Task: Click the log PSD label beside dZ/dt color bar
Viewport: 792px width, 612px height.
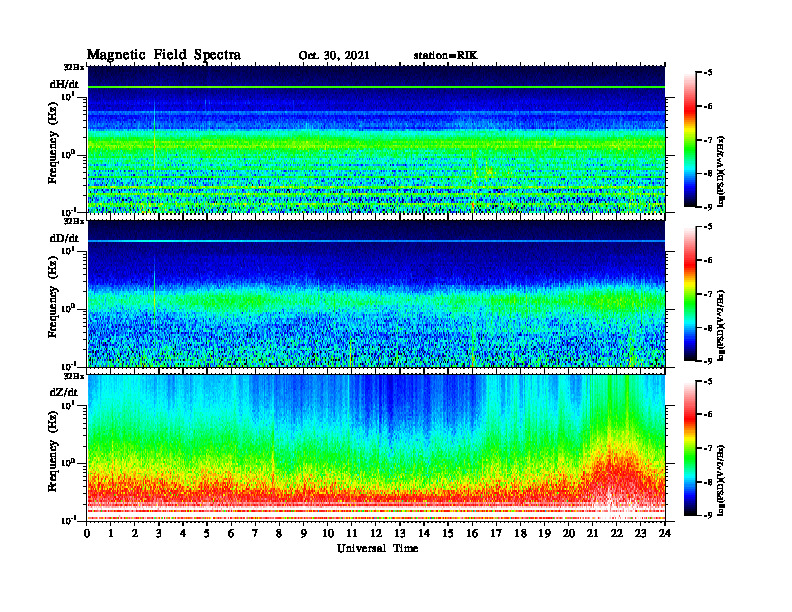Action: pos(721,479)
